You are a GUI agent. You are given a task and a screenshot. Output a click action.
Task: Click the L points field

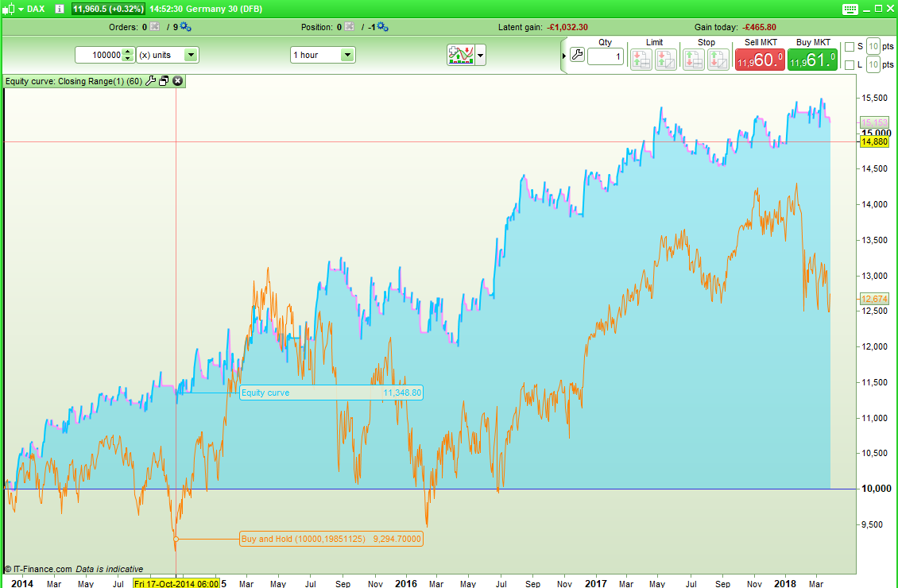pyautogui.click(x=873, y=64)
